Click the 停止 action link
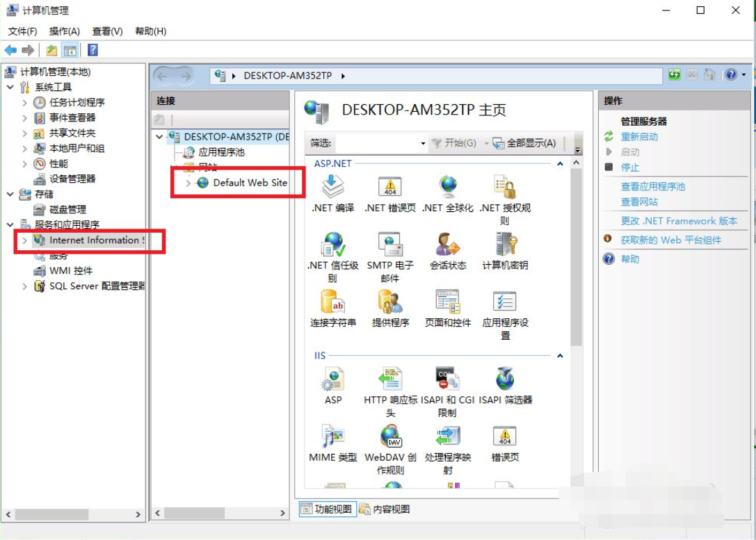The height and width of the screenshot is (540, 756). pyautogui.click(x=629, y=167)
